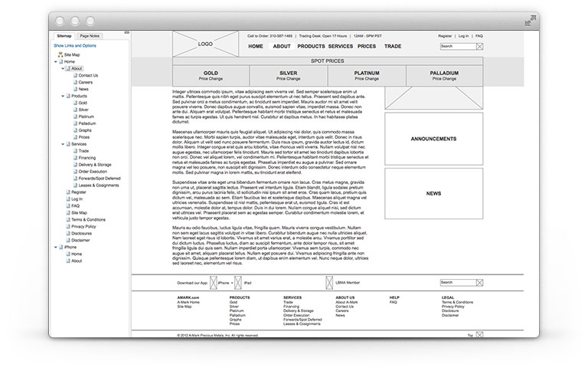Open PRODUCTS in main navigation
This screenshot has width=588, height=368.
(311, 46)
